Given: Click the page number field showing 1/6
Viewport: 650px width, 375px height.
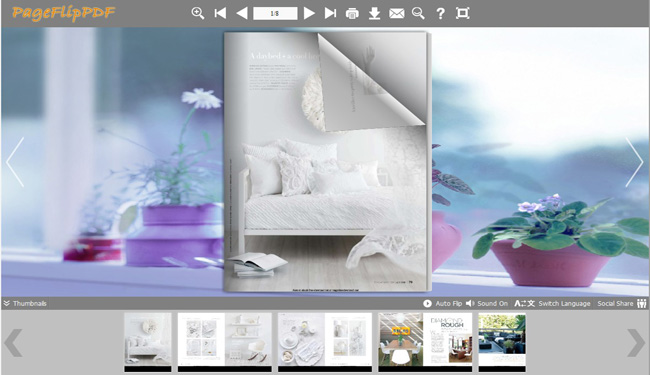Looking at the screenshot, I should [275, 13].
